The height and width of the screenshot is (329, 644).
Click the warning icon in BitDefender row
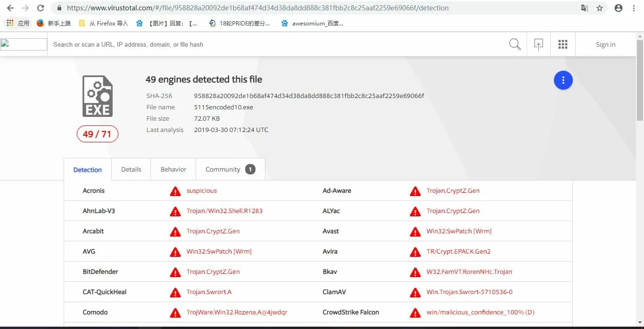click(175, 272)
